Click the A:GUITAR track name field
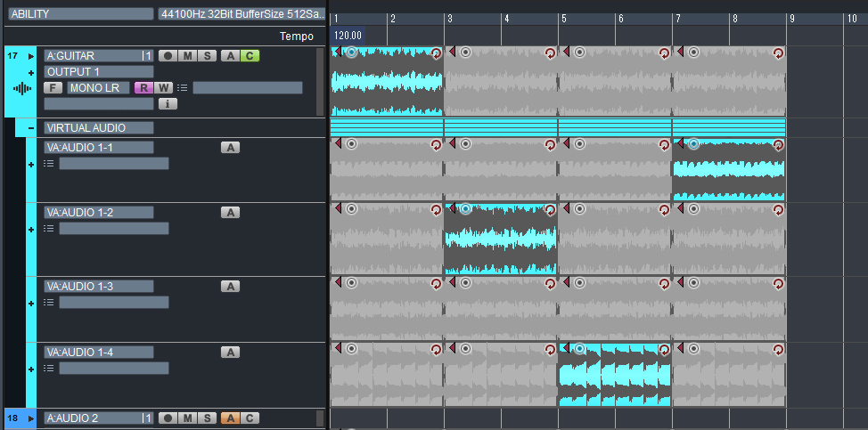 99,56
